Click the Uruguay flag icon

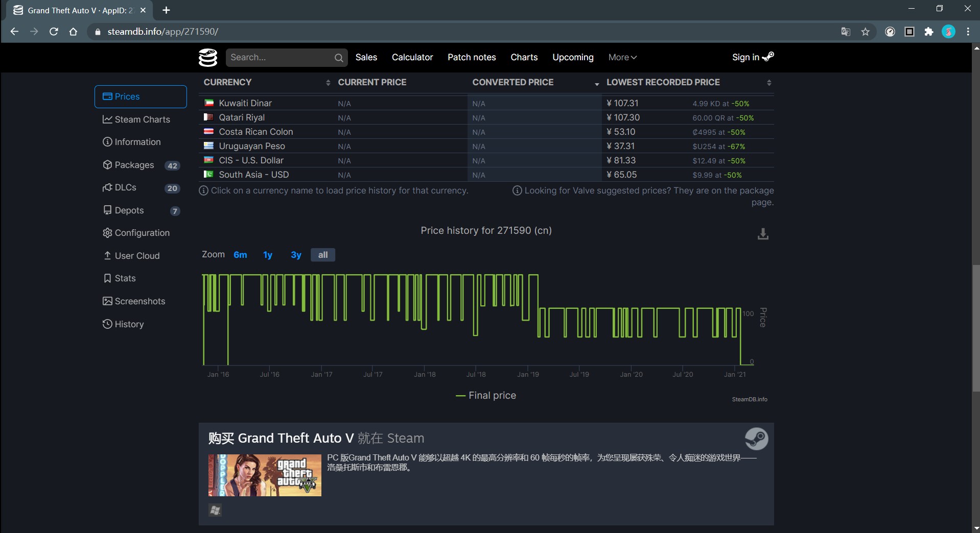point(208,146)
